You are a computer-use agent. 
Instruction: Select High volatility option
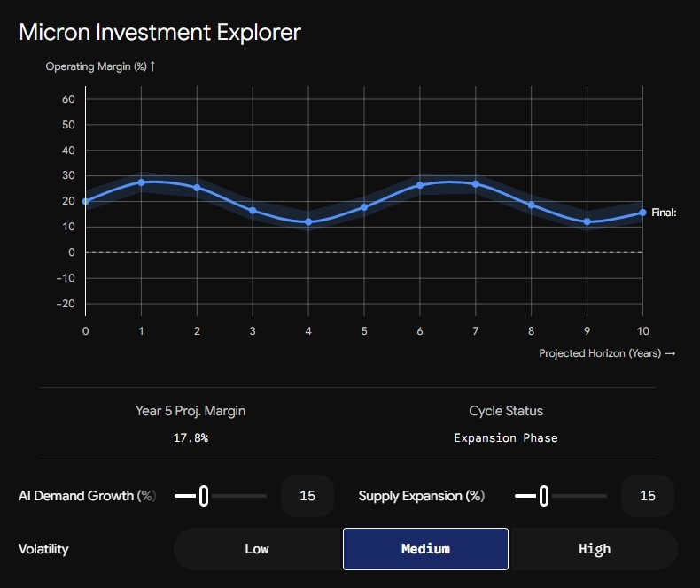595,549
